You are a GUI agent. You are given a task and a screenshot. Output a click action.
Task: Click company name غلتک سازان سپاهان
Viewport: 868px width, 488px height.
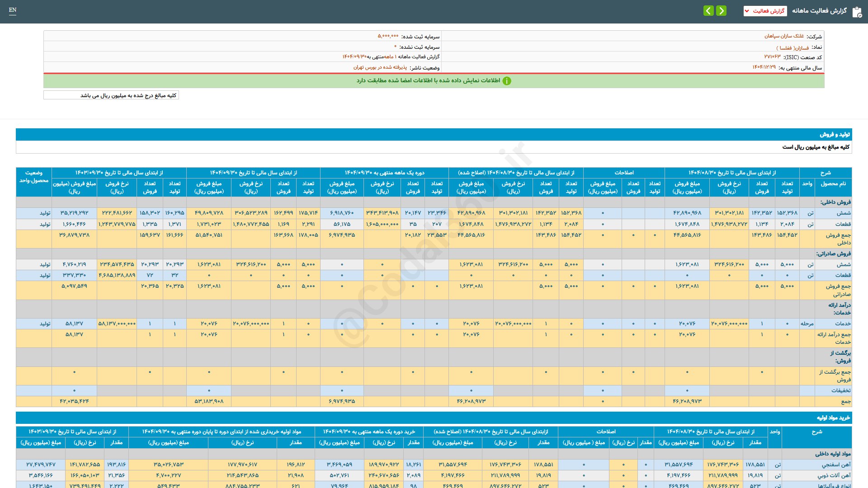(x=784, y=36)
